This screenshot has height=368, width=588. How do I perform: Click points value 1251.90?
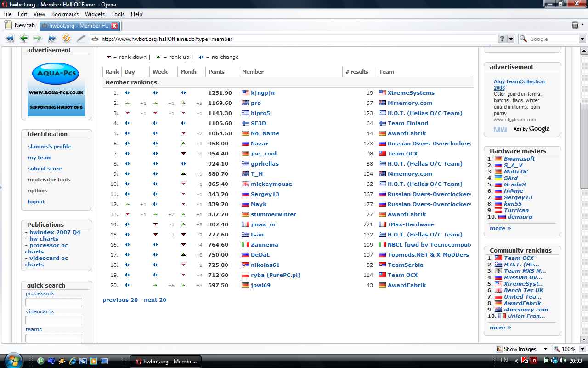[220, 93]
